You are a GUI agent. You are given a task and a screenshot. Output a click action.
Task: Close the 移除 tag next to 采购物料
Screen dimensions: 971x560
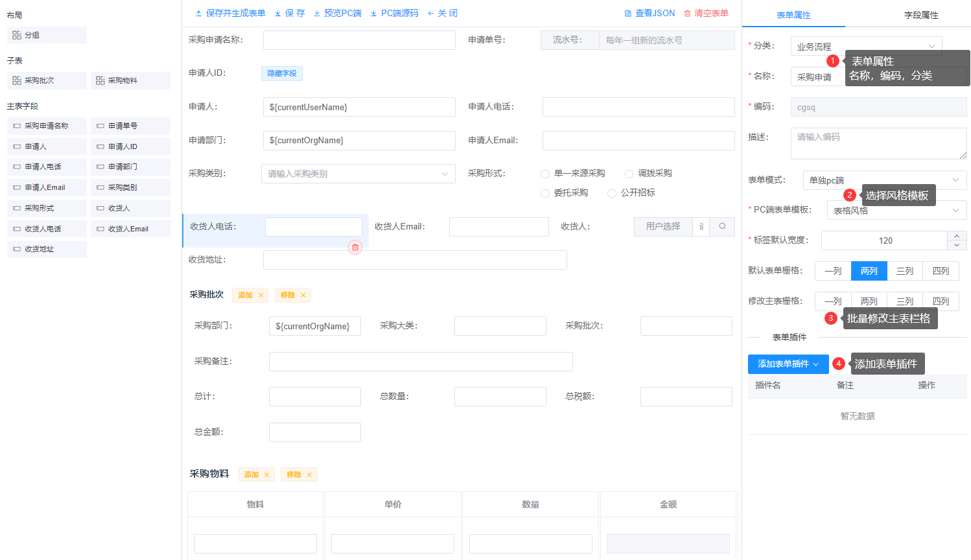pyautogui.click(x=309, y=474)
